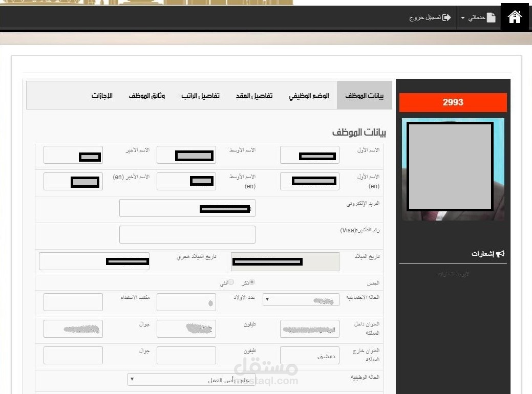
Task: Click the رقم التأشيرة (Visa) input field
Action: click(x=187, y=234)
